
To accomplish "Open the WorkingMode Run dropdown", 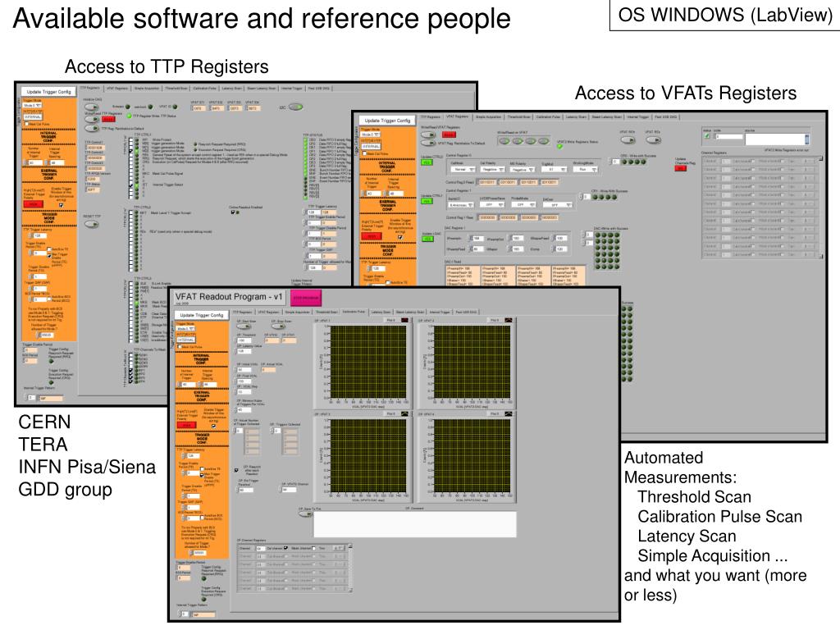I will pos(584,169).
